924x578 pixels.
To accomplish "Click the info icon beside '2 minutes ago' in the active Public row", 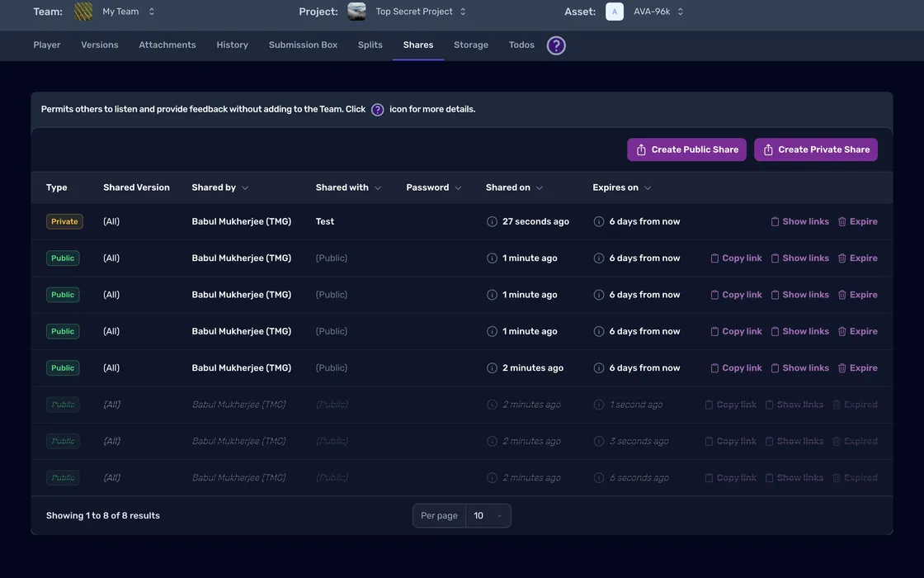I will [x=492, y=368].
